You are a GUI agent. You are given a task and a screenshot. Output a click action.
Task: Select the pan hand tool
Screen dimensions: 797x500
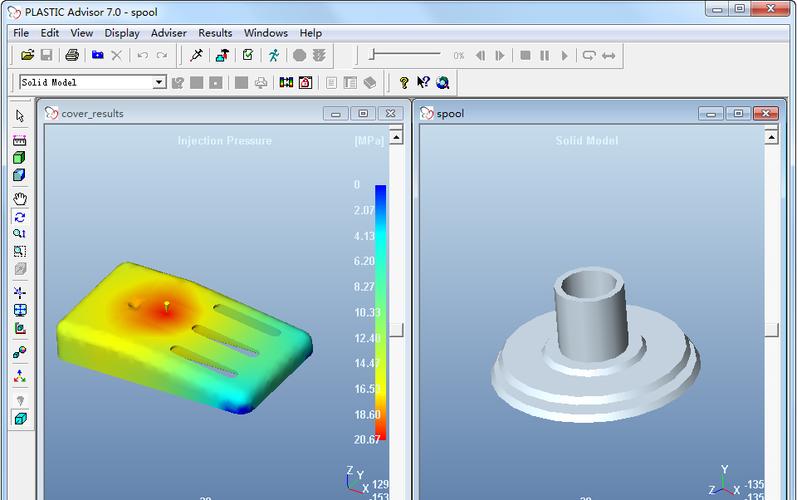point(20,199)
